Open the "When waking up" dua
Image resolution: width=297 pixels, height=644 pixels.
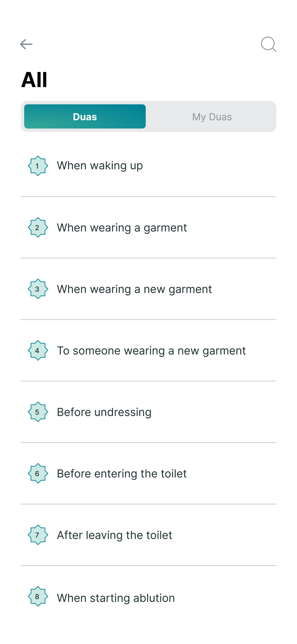point(100,166)
